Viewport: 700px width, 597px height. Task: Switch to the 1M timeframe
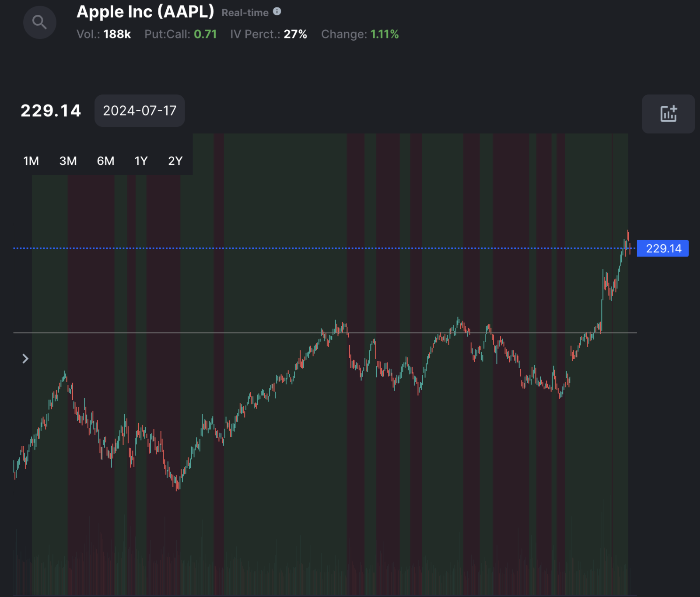[31, 161]
